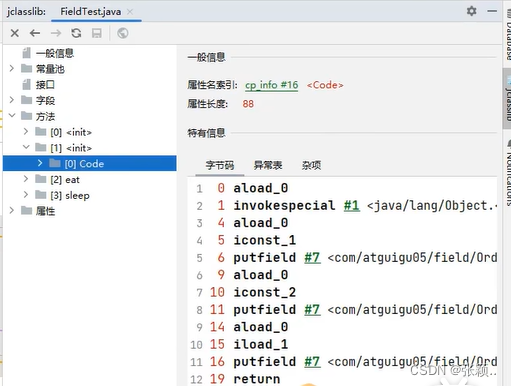The width and height of the screenshot is (511, 386).
Task: Expand the 字段 node
Action: point(12,100)
